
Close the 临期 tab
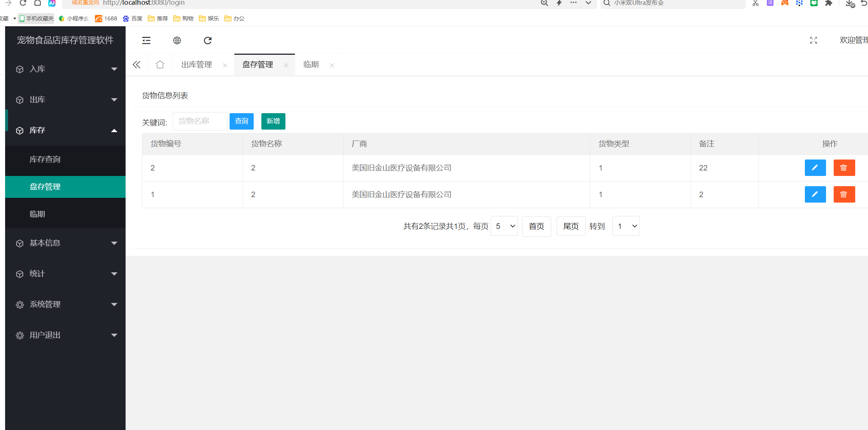point(332,65)
